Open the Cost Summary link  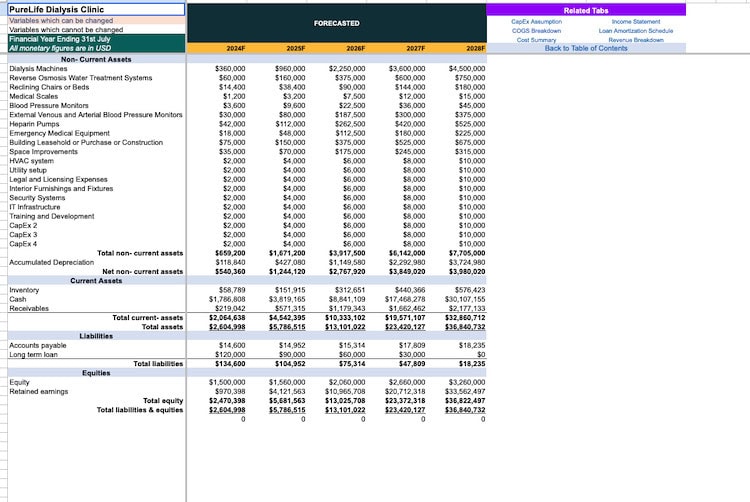pyautogui.click(x=536, y=40)
